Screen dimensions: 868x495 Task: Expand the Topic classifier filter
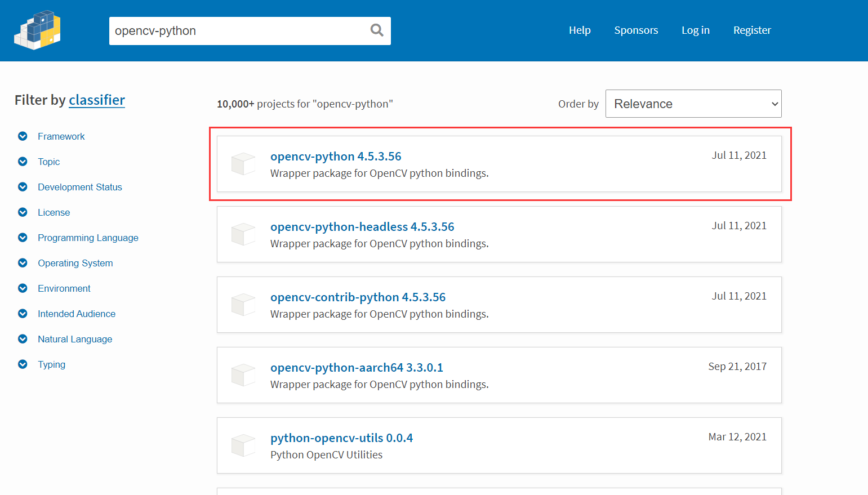coord(49,162)
